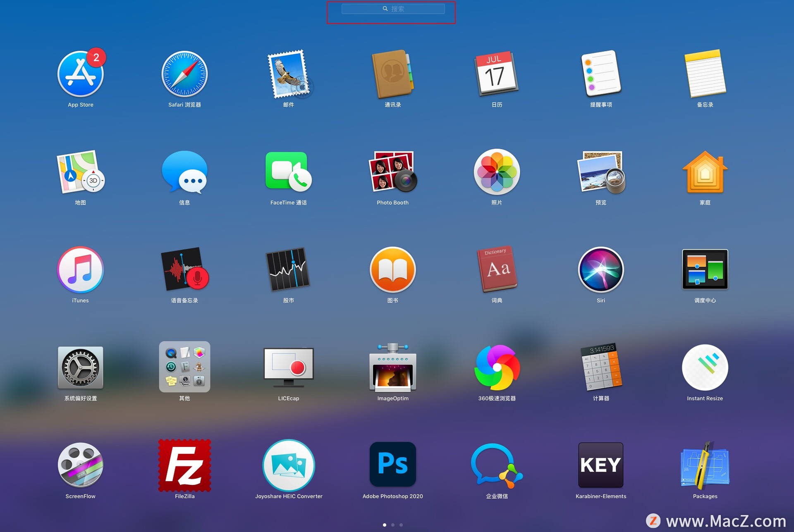The height and width of the screenshot is (532, 794).
Task: Open the 计算器 Calculator app
Action: tap(601, 367)
